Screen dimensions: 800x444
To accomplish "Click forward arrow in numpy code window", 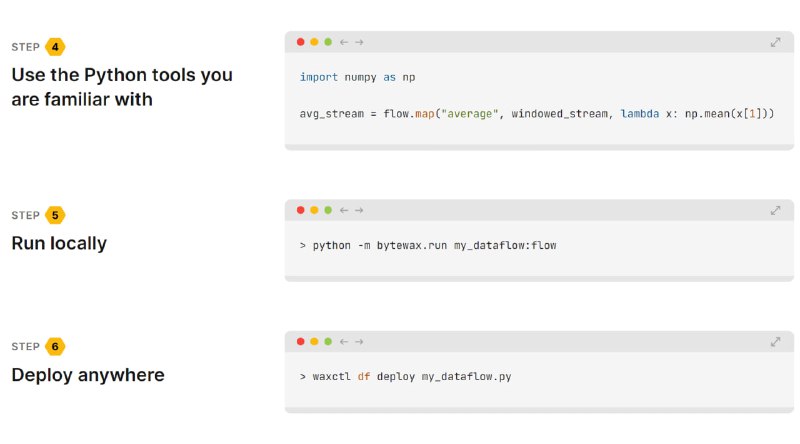I will click(359, 42).
